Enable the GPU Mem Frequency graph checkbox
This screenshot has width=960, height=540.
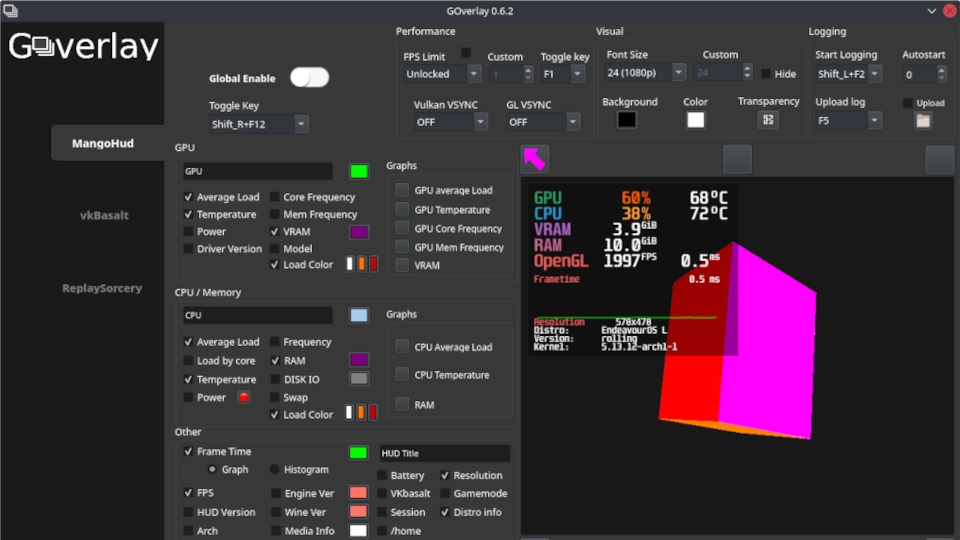[402, 247]
